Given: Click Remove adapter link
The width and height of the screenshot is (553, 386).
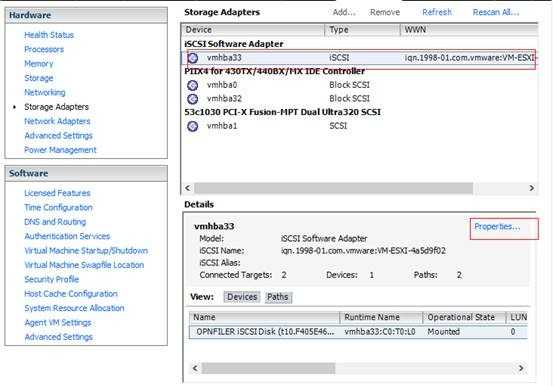Looking at the screenshot, I should 385,12.
